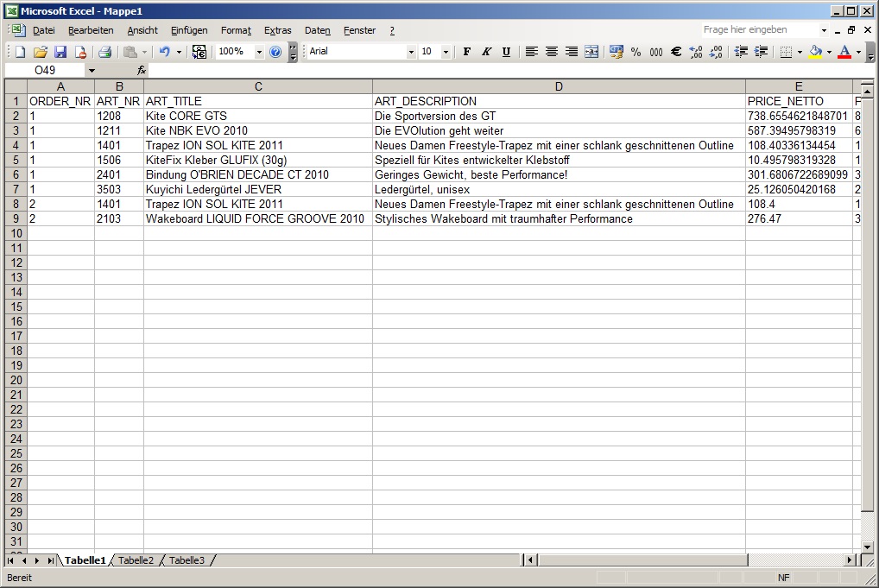Switch to the Tabelle3 sheet tab

pos(187,560)
